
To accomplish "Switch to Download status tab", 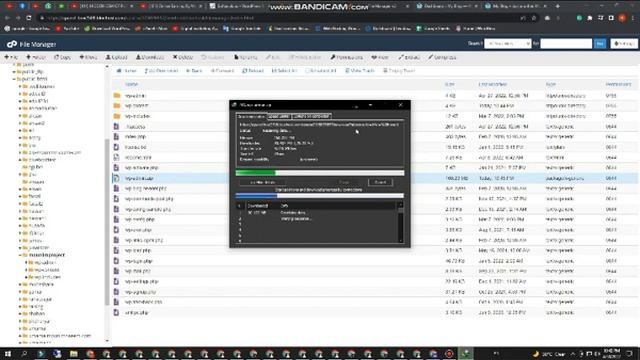I will [252, 117].
